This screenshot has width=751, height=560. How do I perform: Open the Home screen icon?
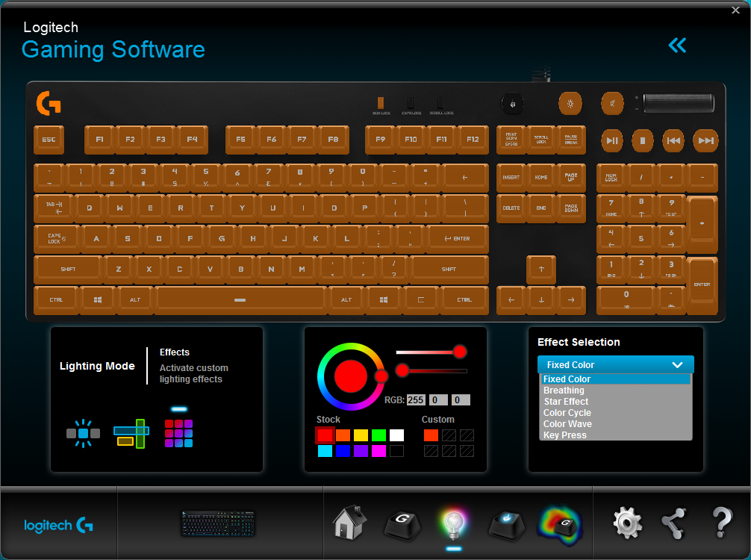(349, 523)
